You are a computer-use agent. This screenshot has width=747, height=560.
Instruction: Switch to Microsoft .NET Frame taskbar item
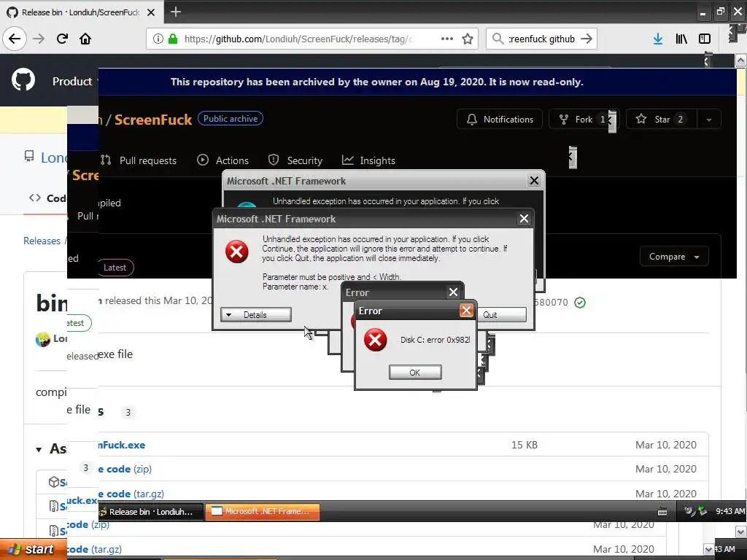[263, 511]
